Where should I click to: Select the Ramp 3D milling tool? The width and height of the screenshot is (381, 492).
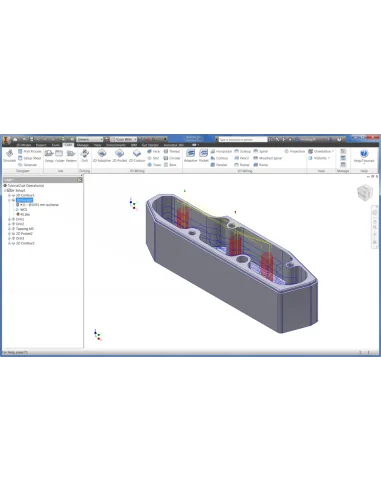(x=261, y=165)
